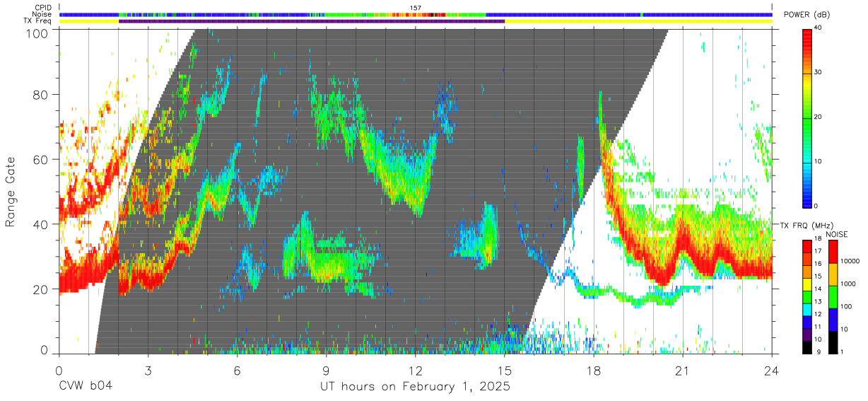
Task: Click the 20 tick on power scale
Action: (817, 117)
